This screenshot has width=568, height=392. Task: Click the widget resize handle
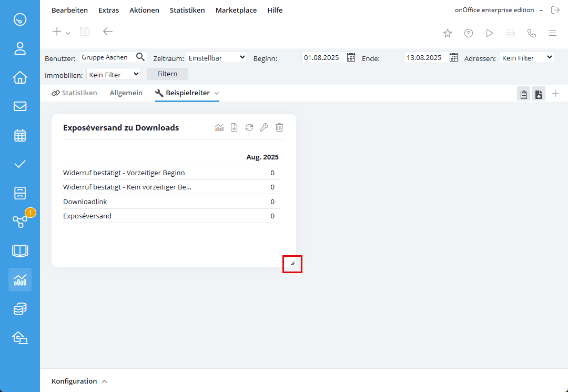point(292,263)
